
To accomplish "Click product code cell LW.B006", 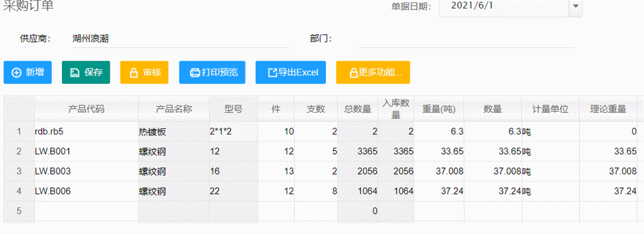I will (x=86, y=191).
